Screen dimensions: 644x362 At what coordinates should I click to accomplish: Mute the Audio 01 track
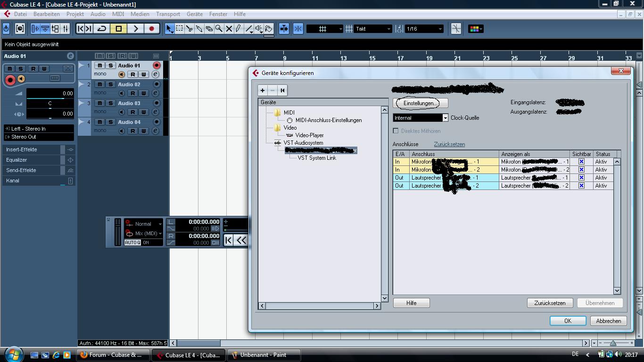click(100, 66)
